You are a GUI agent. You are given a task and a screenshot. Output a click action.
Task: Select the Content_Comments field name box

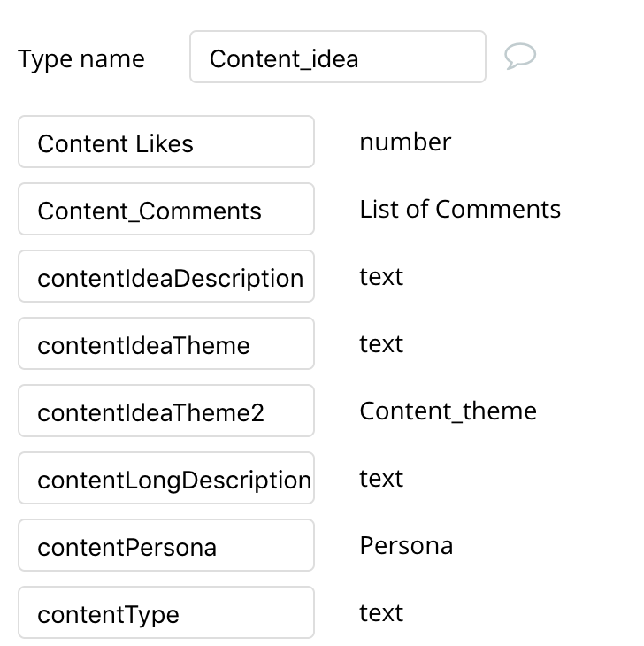[166, 210]
